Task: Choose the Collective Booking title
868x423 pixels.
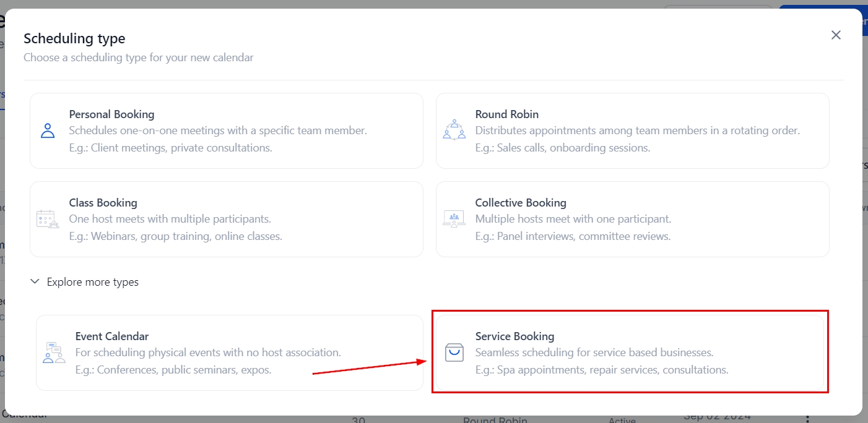Action: [521, 203]
